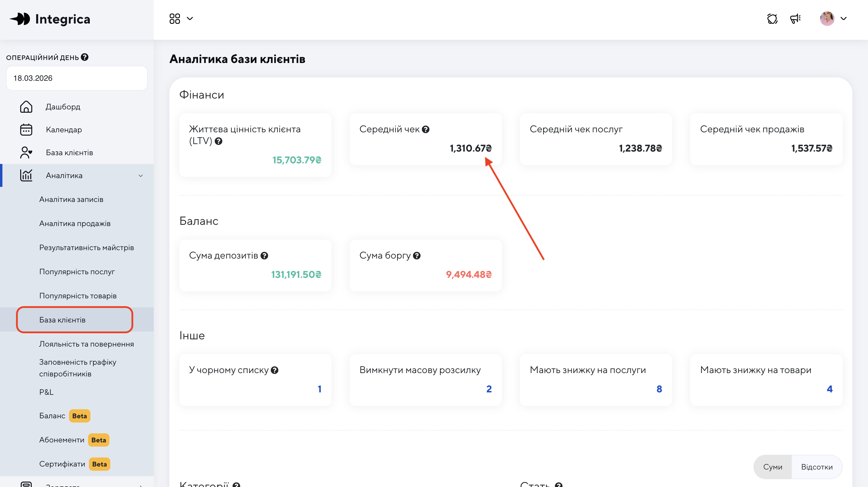Open Аналітика записів submenu item
The image size is (868, 487).
coord(71,200)
